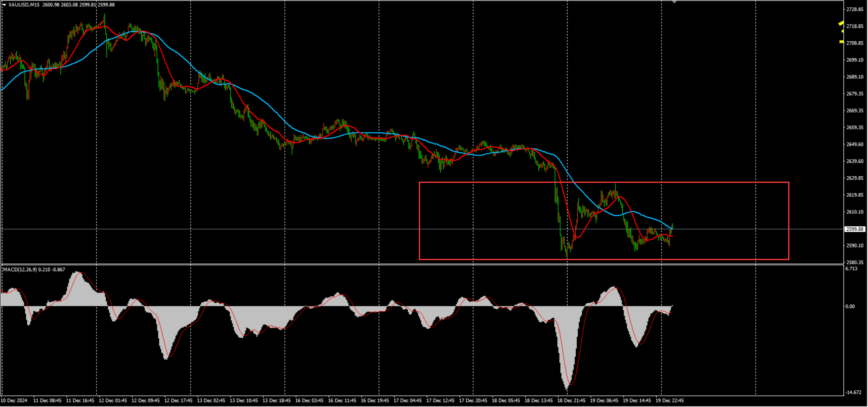This screenshot has width=868, height=407.
Task: Click the 6.713 MACD scale value
Action: point(851,269)
